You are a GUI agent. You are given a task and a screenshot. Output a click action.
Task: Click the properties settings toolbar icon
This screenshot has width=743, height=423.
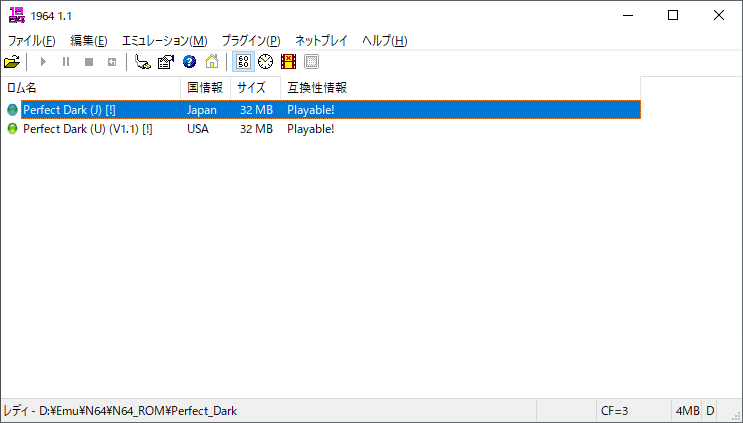[x=166, y=62]
